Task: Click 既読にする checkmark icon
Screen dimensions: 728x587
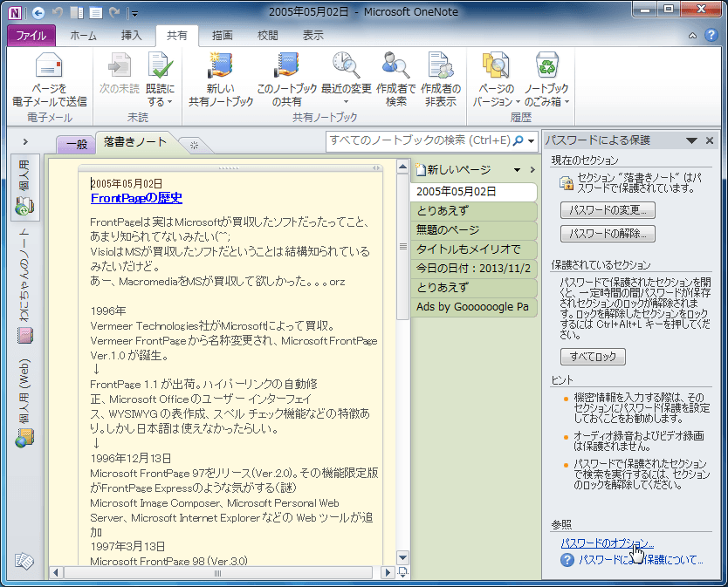Action: click(161, 65)
